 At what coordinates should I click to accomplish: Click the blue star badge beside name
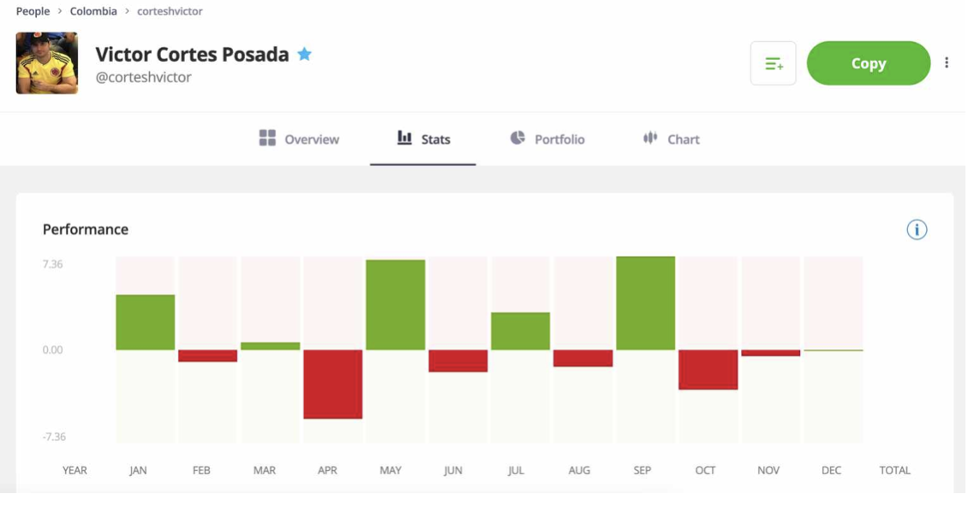[x=304, y=54]
